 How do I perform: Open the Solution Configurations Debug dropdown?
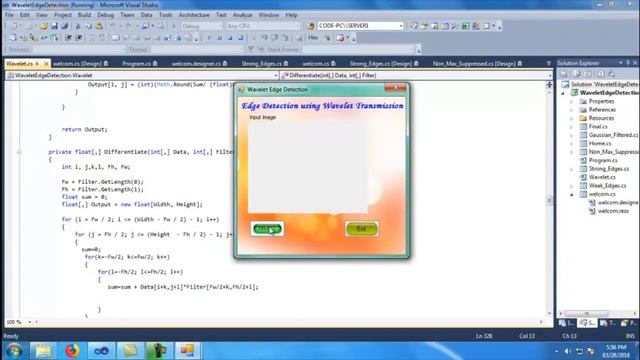point(201,26)
